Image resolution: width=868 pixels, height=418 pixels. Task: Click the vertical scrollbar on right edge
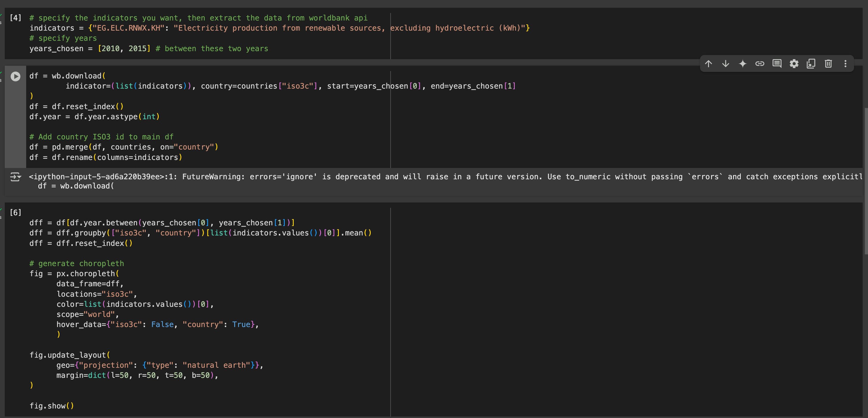click(866, 181)
